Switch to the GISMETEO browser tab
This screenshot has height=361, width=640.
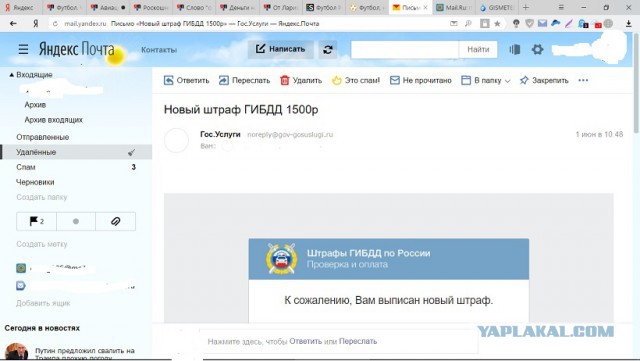496,7
